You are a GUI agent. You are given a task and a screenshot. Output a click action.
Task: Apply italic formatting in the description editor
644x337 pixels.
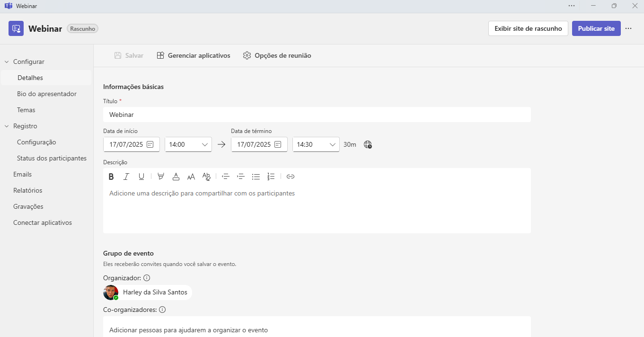point(126,177)
